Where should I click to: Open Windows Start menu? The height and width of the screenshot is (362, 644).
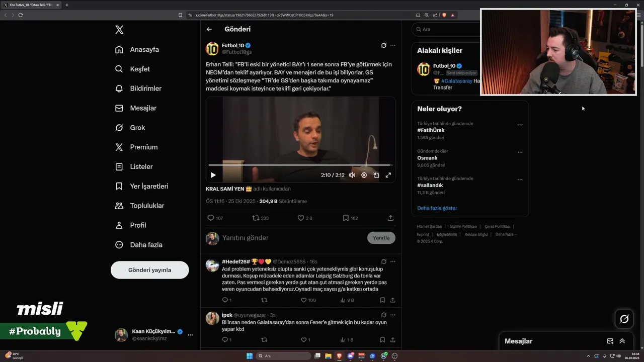pyautogui.click(x=250, y=356)
